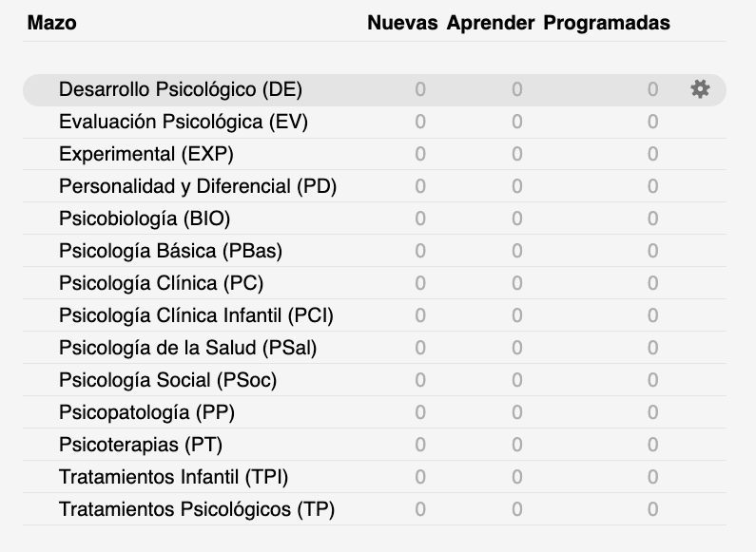Open the gear options for Desarrollo Psicológico
This screenshot has height=552, width=756.
click(700, 89)
